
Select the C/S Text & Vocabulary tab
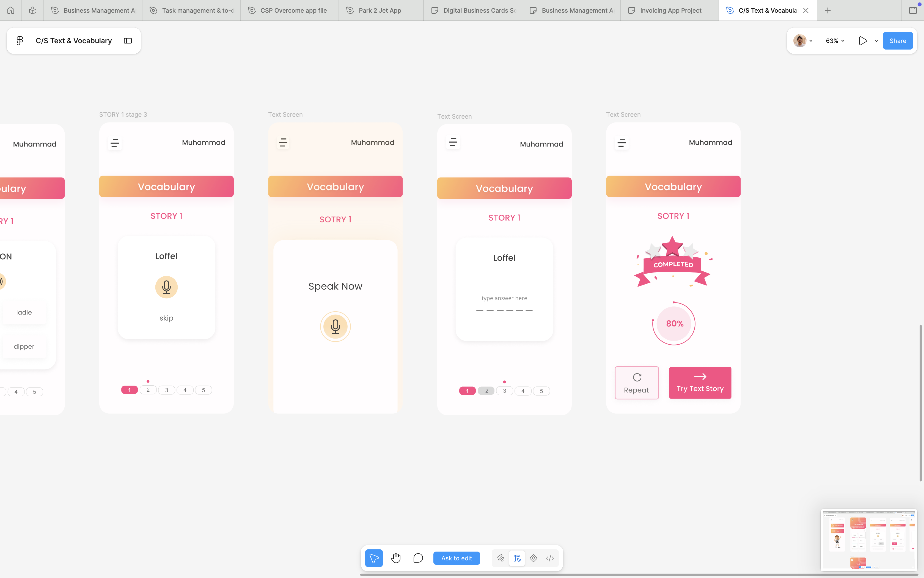pyautogui.click(x=768, y=10)
